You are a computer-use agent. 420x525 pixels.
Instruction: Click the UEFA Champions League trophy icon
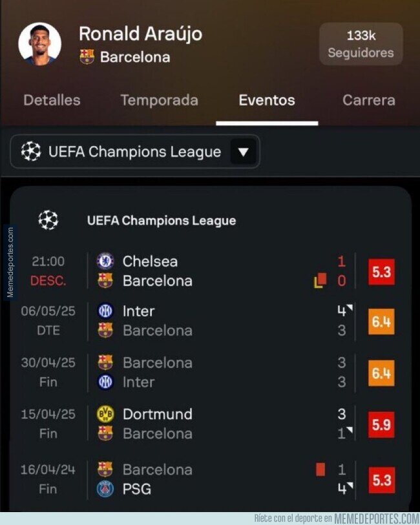(x=48, y=218)
